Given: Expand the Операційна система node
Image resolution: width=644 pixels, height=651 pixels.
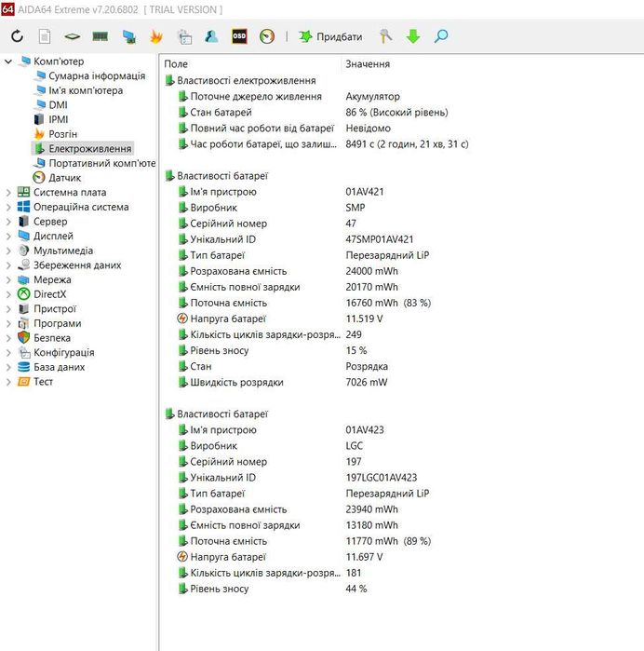Looking at the screenshot, I should click(8, 207).
